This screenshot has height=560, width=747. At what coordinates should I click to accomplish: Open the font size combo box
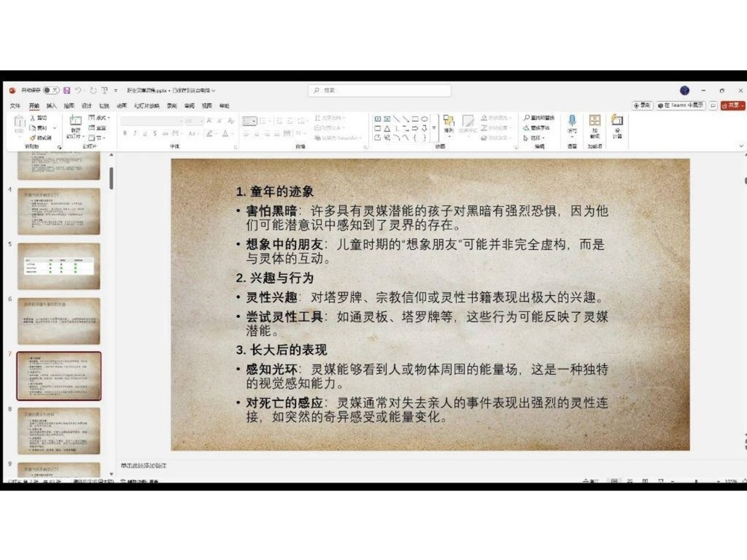pos(194,121)
